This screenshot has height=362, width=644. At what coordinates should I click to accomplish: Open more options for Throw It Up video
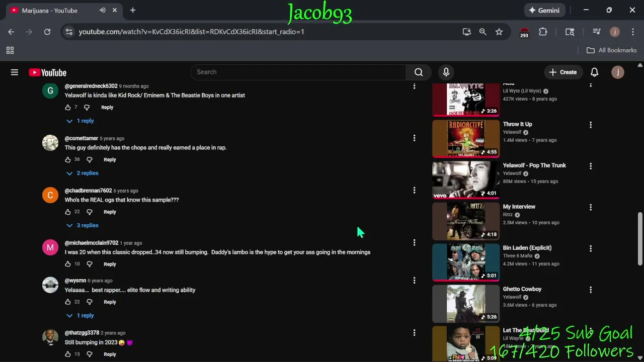coord(591,125)
